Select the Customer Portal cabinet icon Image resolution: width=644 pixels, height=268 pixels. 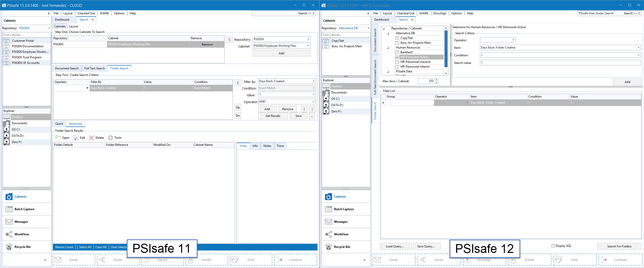(7, 41)
